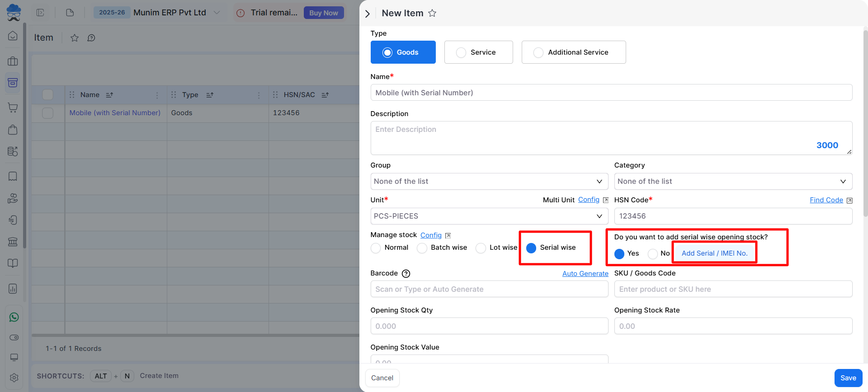Click the HSN/SAC column header

coord(299,95)
